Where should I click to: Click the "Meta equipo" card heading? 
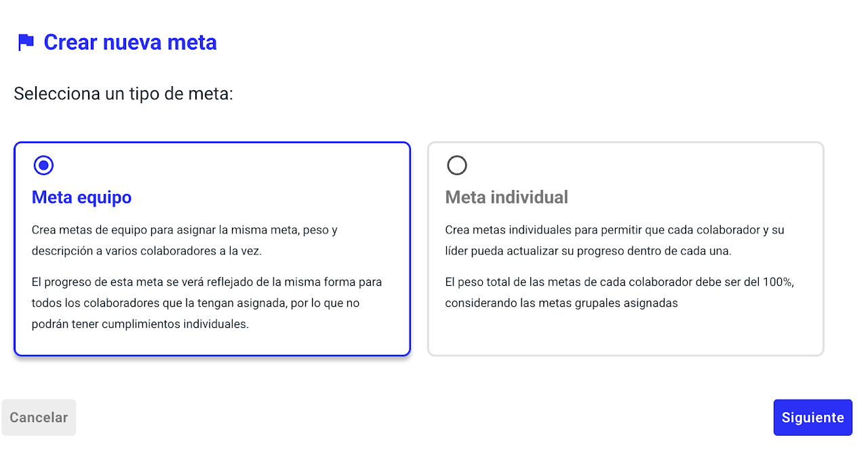point(81,197)
